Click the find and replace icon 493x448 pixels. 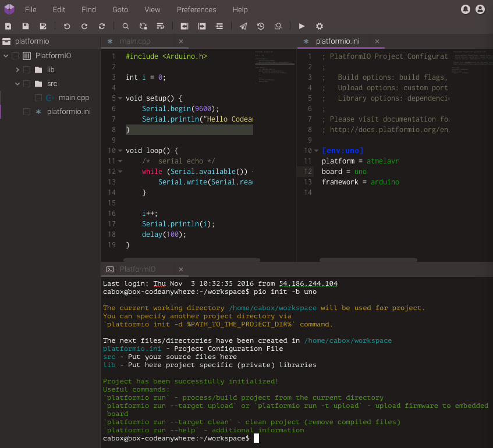[143, 26]
